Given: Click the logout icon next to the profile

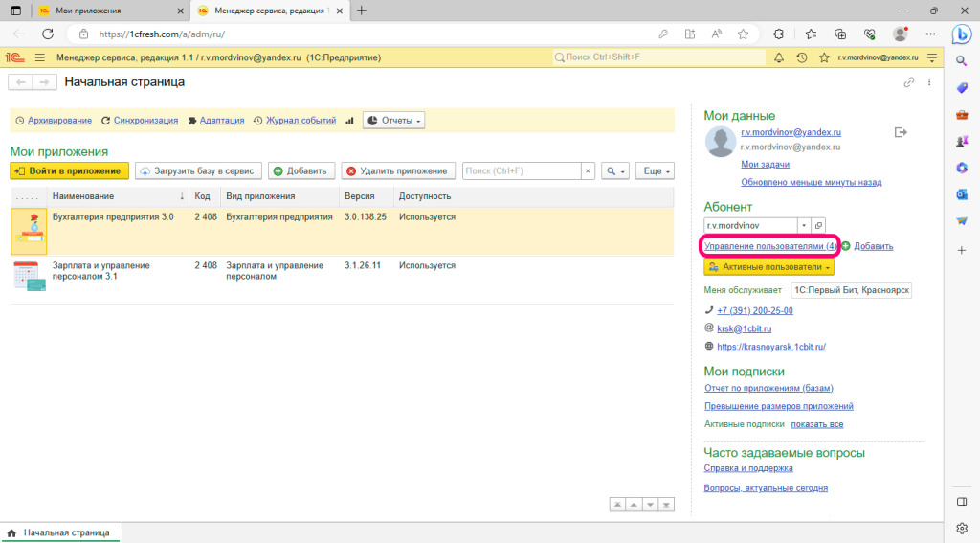Looking at the screenshot, I should tap(900, 132).
